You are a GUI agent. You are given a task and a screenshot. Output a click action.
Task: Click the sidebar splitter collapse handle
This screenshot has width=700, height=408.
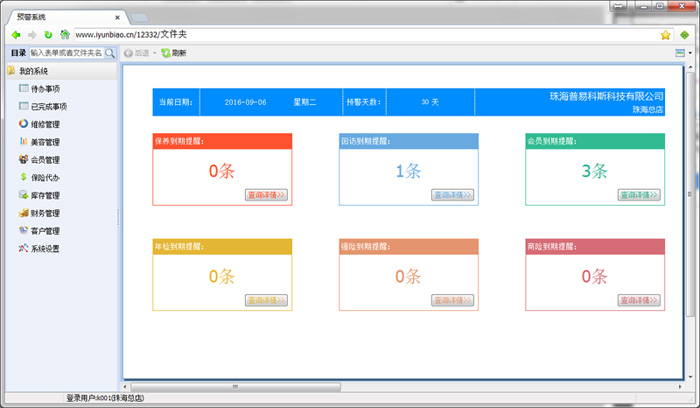point(118,217)
